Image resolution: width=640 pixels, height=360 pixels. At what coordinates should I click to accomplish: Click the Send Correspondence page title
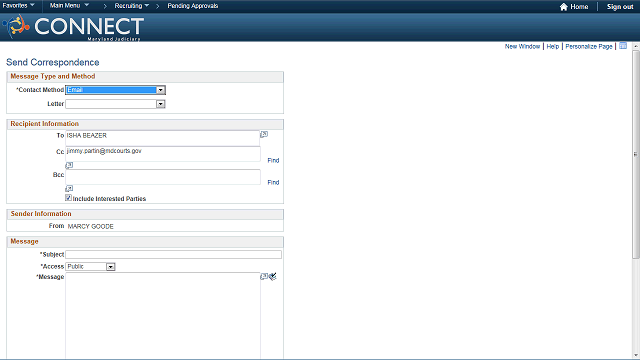point(53,62)
